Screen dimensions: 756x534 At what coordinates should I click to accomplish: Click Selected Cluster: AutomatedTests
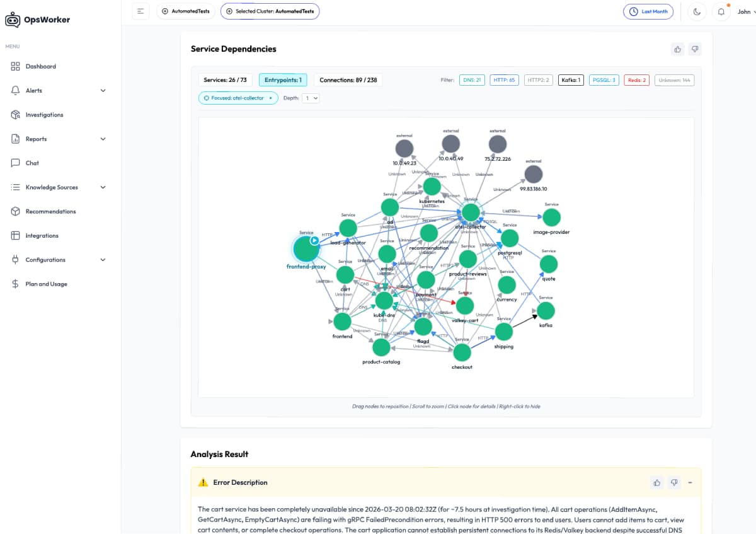point(270,11)
